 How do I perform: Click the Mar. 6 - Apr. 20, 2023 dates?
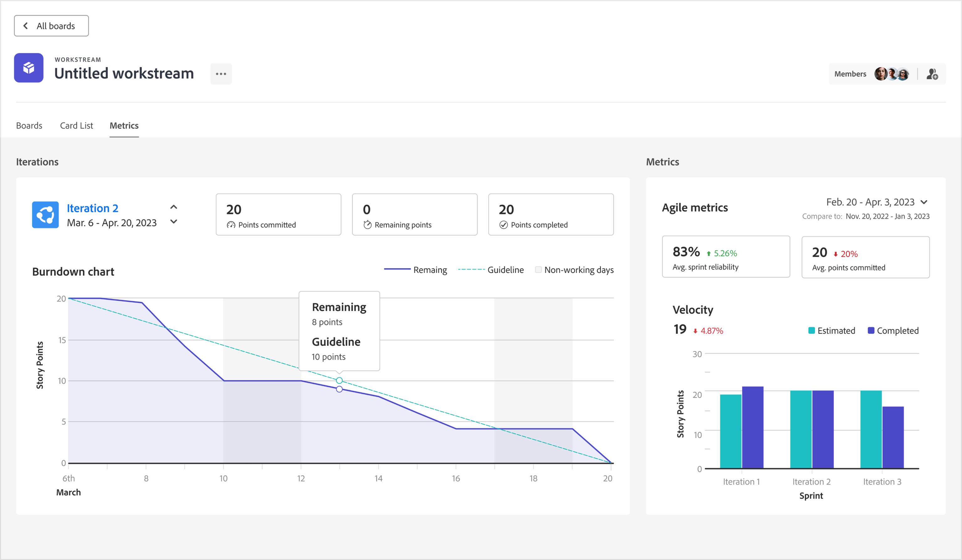(x=111, y=223)
